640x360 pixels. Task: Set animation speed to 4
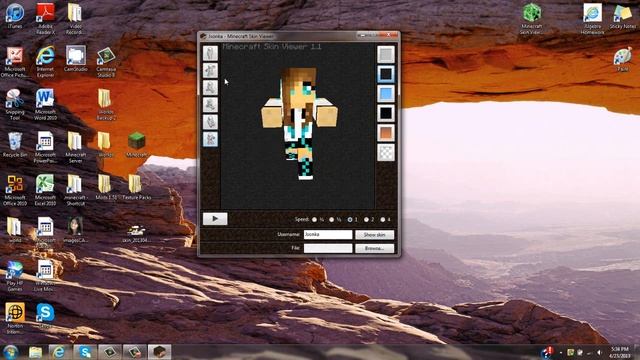(x=382, y=220)
